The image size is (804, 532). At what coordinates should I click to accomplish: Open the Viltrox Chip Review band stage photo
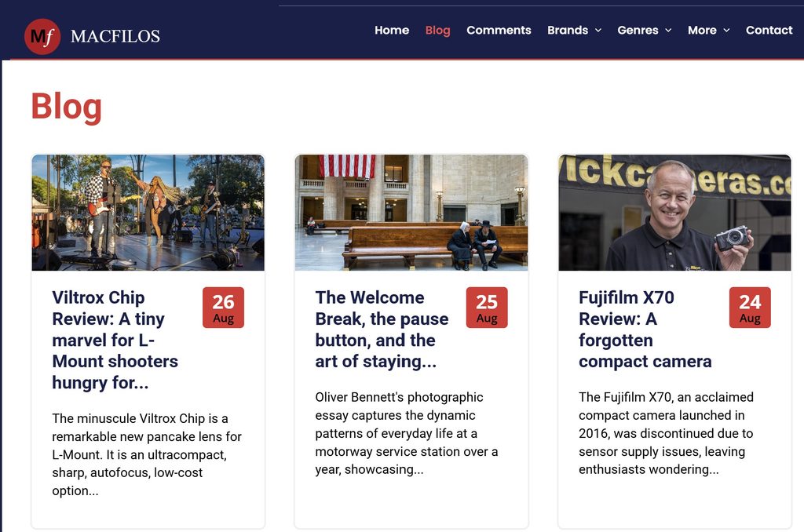[x=148, y=213]
